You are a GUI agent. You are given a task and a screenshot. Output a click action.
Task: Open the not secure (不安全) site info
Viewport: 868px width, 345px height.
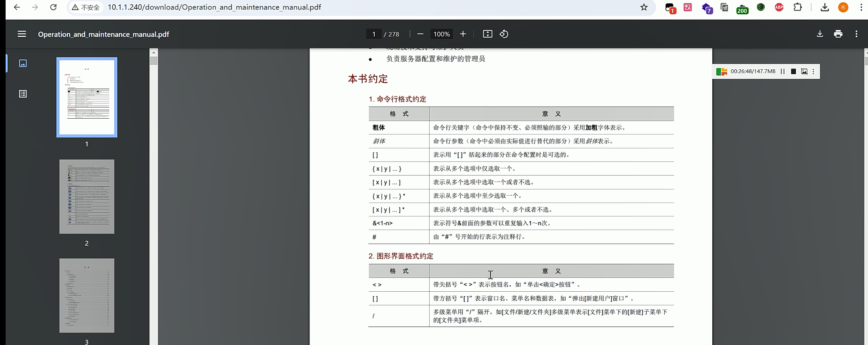point(86,7)
